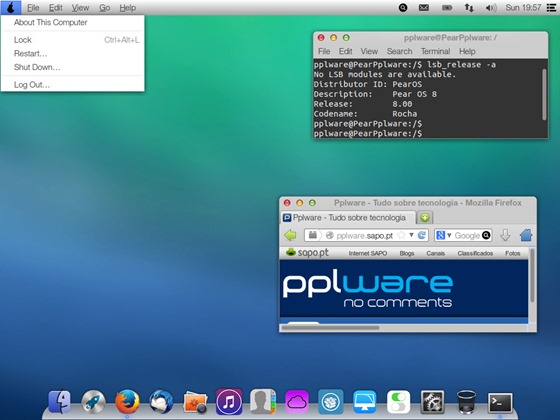Click the list icon at panel's far right
The height and width of the screenshot is (420, 560).
pyautogui.click(x=551, y=8)
